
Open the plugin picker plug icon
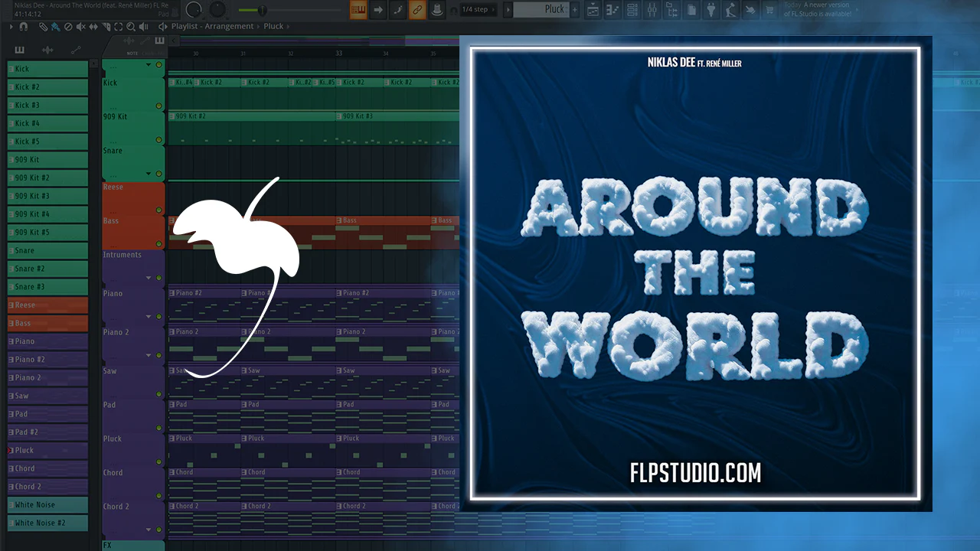click(x=712, y=10)
